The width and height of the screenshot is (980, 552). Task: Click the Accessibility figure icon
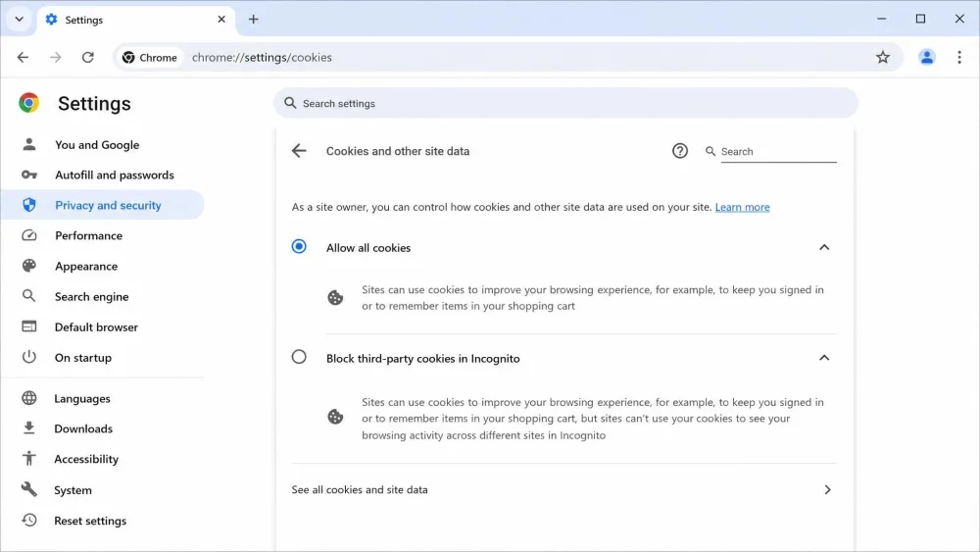[x=28, y=458]
